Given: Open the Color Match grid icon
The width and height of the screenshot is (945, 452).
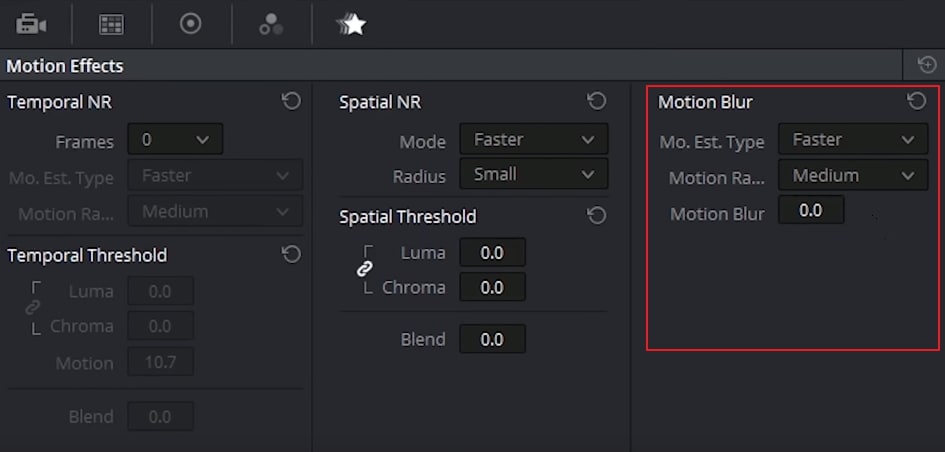Looking at the screenshot, I should pos(111,24).
